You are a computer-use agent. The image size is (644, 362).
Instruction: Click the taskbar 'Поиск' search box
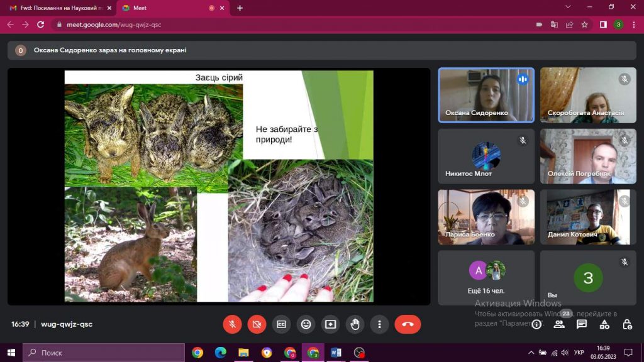(x=104, y=353)
